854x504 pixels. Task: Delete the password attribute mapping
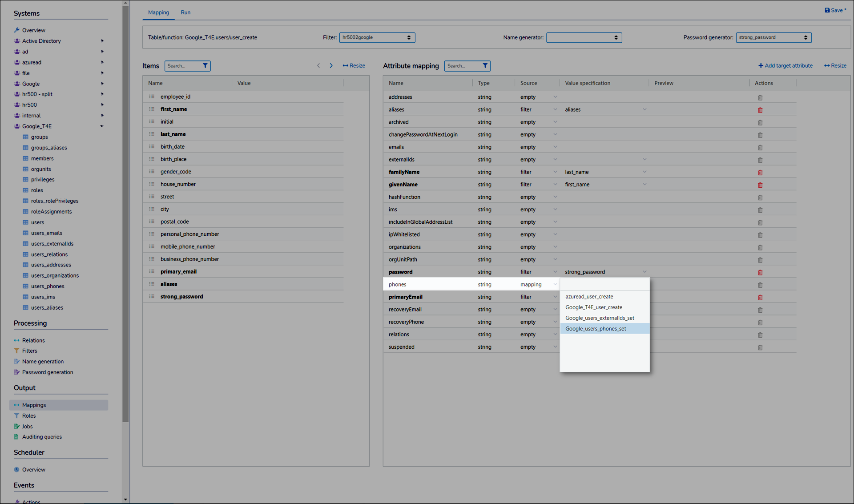[760, 272]
